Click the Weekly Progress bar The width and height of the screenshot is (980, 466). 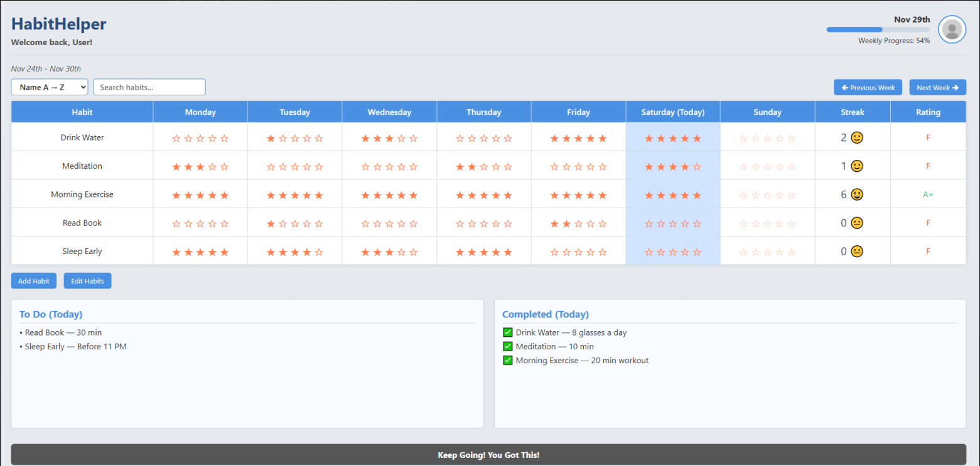tap(878, 29)
